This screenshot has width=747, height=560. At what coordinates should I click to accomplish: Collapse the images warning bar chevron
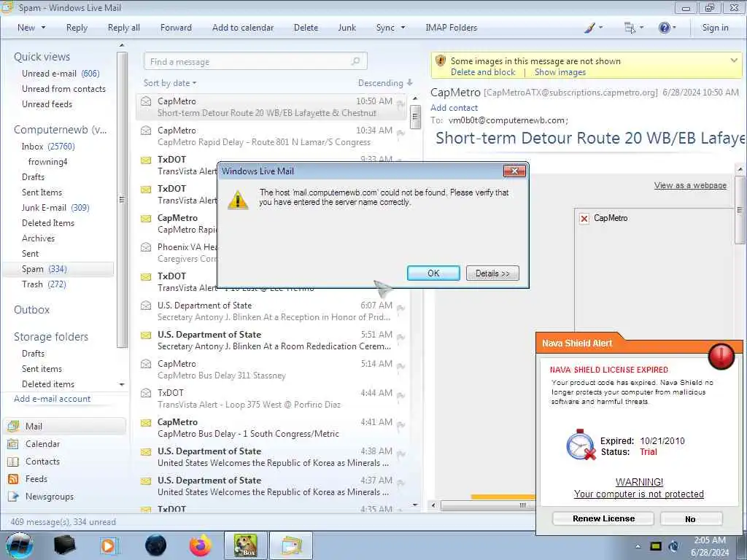tap(734, 61)
